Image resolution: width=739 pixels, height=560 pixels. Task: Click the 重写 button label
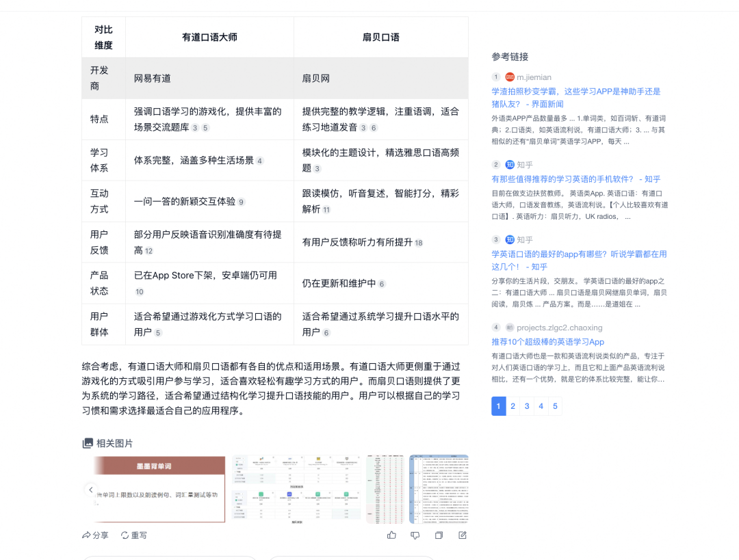tap(139, 535)
